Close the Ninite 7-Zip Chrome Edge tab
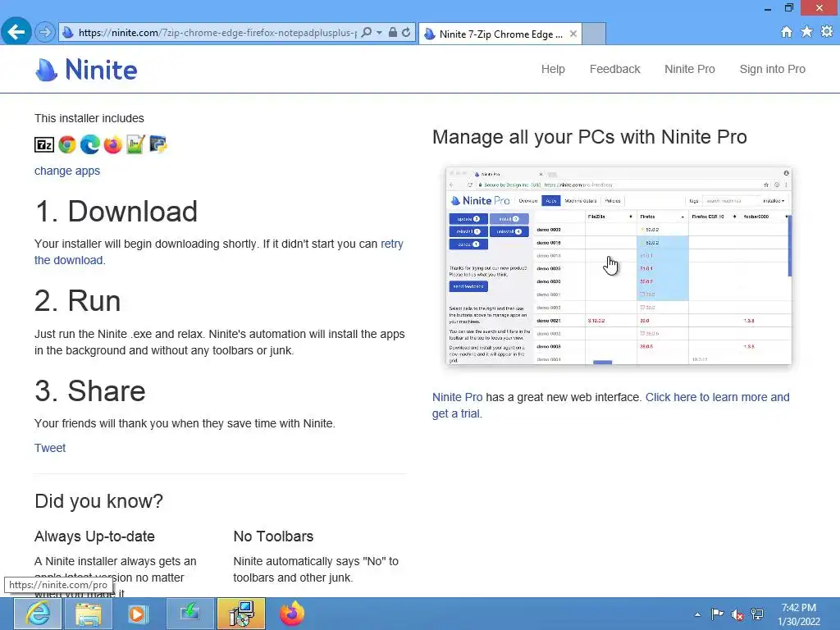The image size is (840, 630). [x=573, y=34]
